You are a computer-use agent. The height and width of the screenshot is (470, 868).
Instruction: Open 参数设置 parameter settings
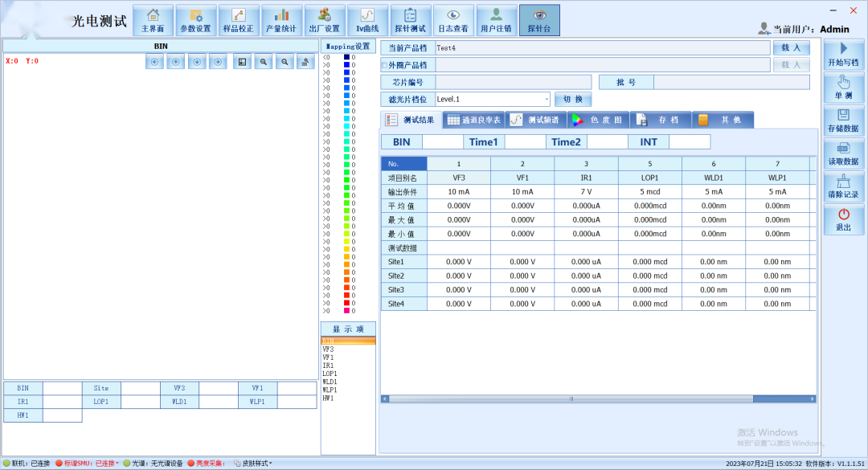click(196, 20)
